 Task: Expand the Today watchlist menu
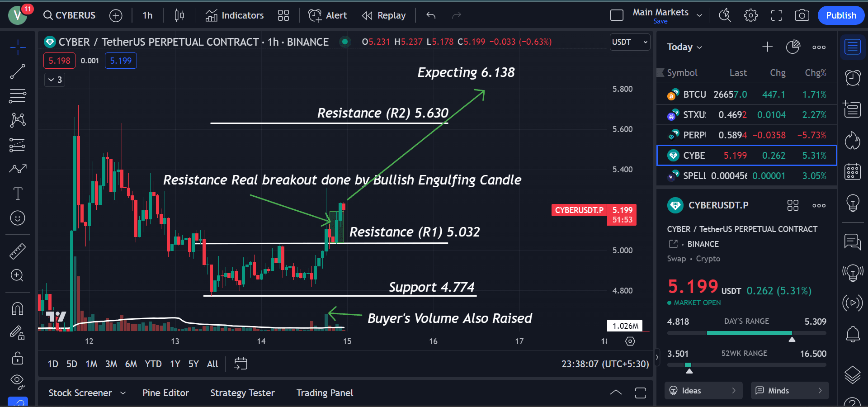click(684, 47)
